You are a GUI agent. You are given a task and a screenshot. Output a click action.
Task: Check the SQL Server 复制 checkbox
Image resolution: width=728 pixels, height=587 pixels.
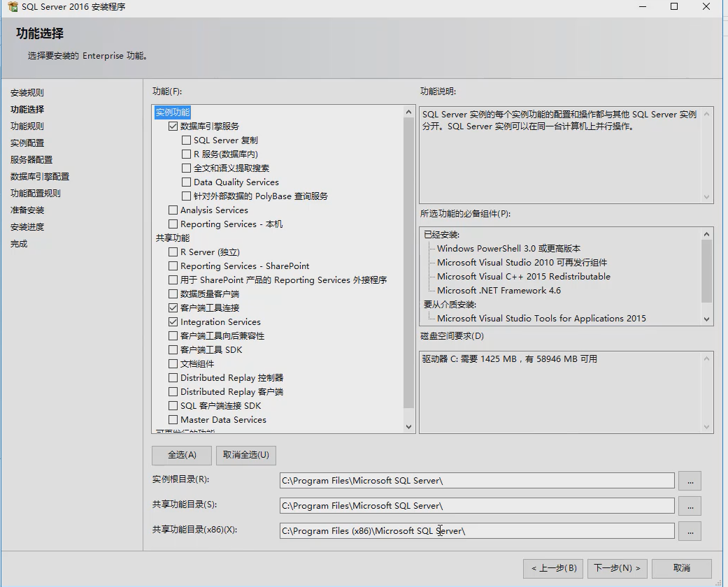pyautogui.click(x=186, y=140)
